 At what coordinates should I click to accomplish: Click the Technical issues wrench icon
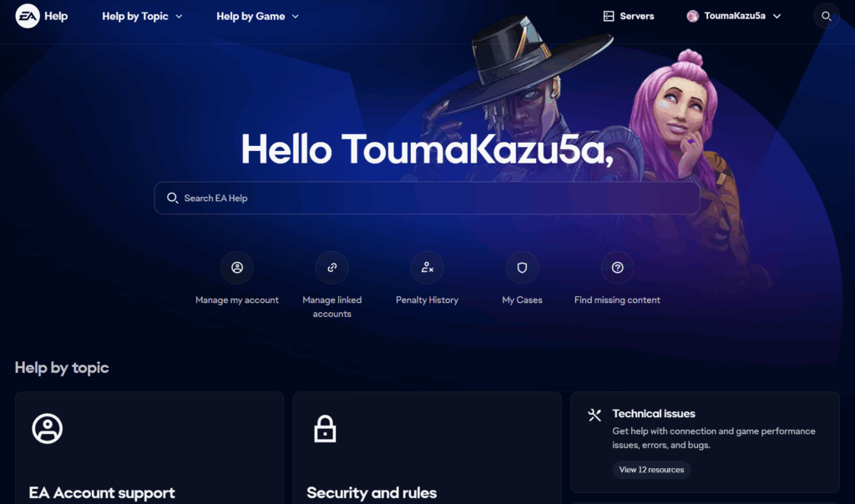(594, 416)
